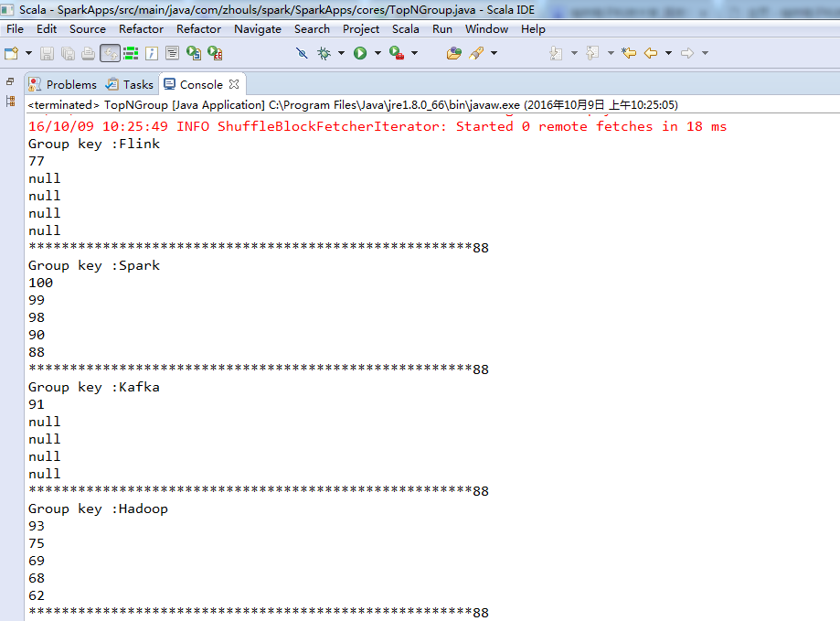
Task: Click the document lines toolbar icon
Action: [x=172, y=53]
